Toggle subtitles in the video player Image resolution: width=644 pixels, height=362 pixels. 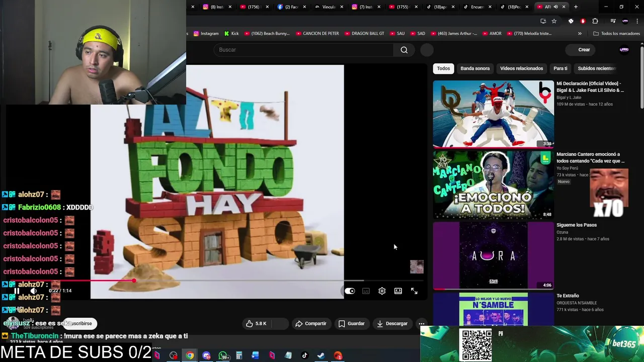[x=366, y=291]
